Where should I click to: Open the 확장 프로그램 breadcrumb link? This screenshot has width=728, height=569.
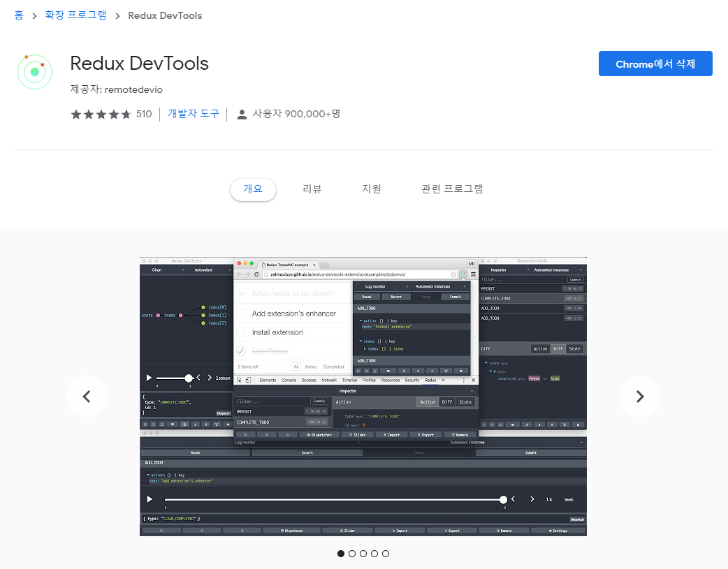click(75, 15)
